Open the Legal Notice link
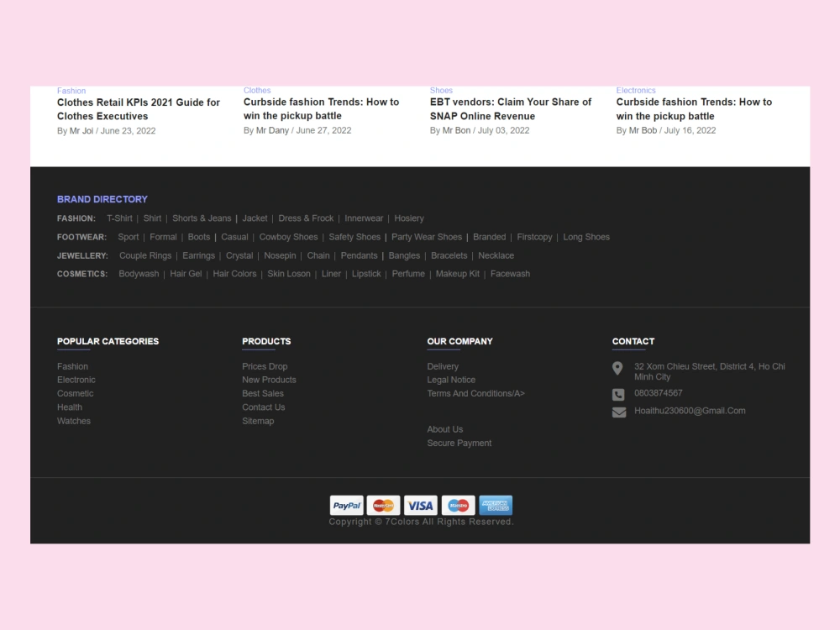The height and width of the screenshot is (630, 840). (451, 380)
